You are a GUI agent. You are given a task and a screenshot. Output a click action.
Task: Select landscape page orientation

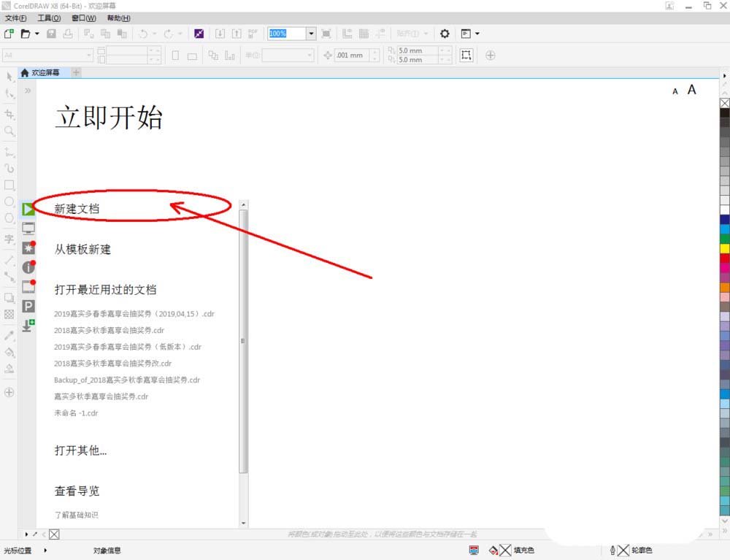point(192,55)
